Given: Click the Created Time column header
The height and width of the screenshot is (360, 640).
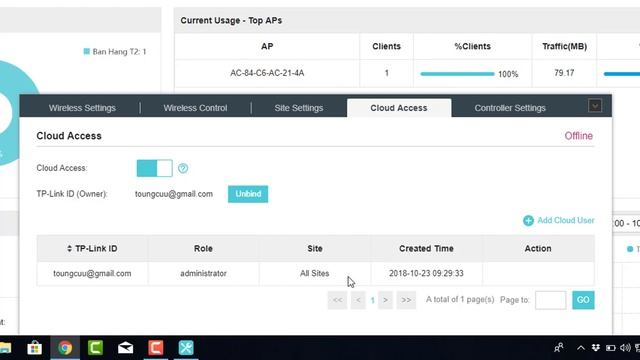Looking at the screenshot, I should [426, 249].
